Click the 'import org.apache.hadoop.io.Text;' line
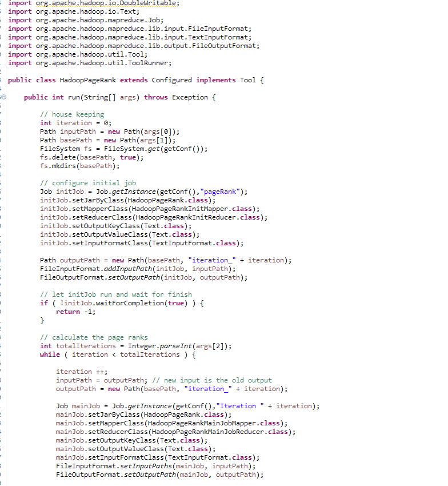Image resolution: width=448 pixels, height=486 pixels. pyautogui.click(x=74, y=11)
